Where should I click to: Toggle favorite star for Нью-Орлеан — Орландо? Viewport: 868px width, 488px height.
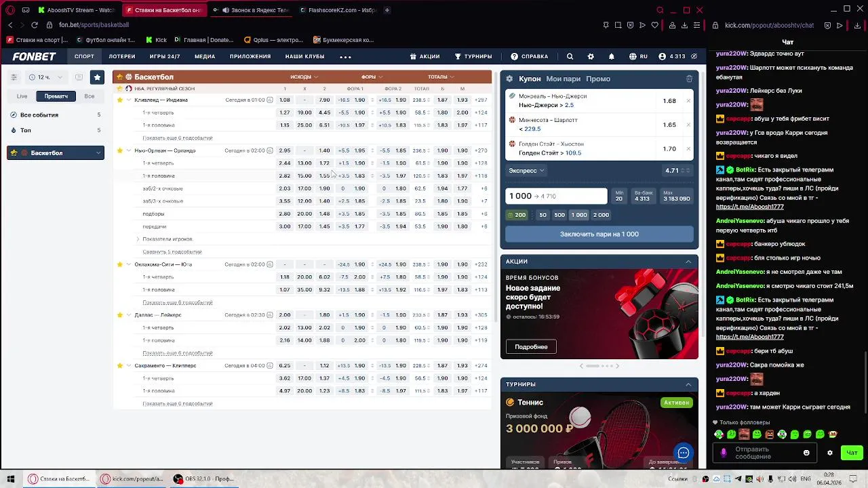pyautogui.click(x=120, y=150)
